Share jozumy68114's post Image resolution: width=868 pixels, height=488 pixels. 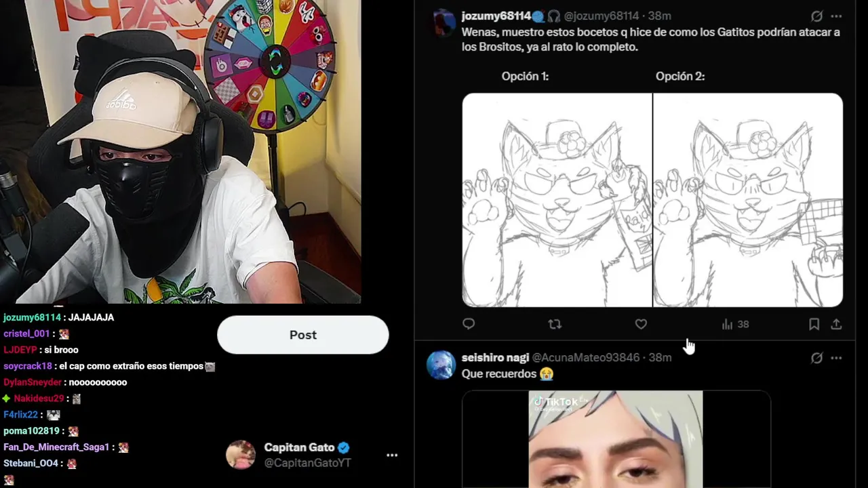click(836, 325)
